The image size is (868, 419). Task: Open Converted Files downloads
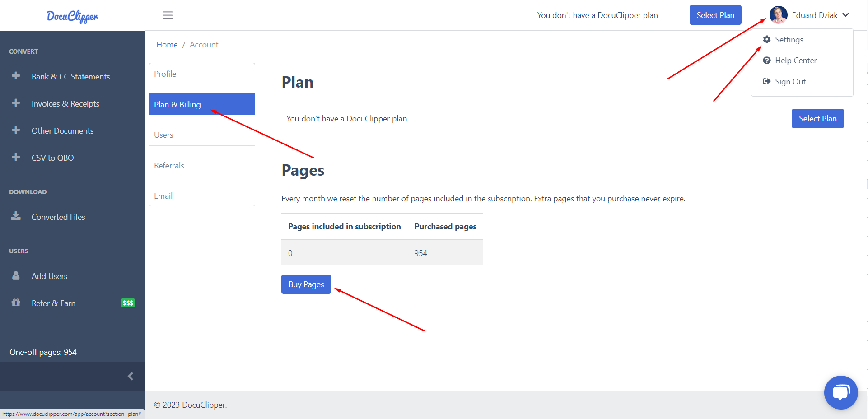[x=58, y=217]
